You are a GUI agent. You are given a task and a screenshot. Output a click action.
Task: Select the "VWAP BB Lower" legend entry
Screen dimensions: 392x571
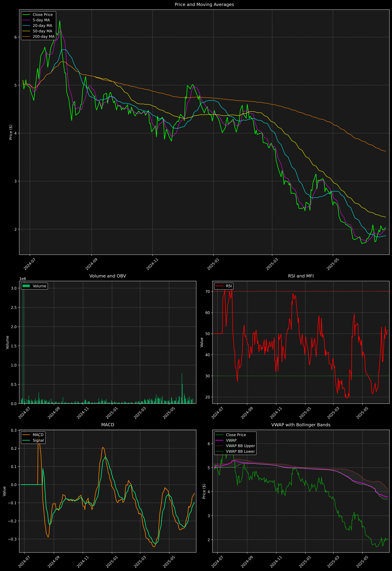pos(240,451)
